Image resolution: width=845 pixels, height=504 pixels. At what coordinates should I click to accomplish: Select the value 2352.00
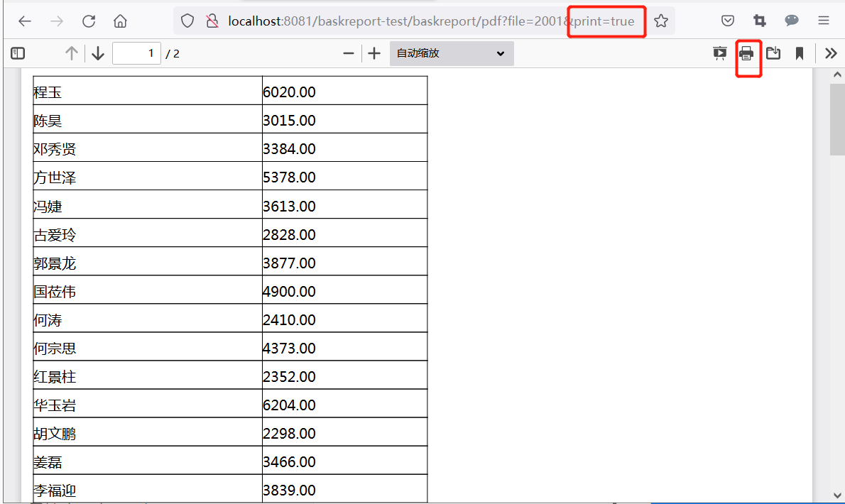(290, 378)
